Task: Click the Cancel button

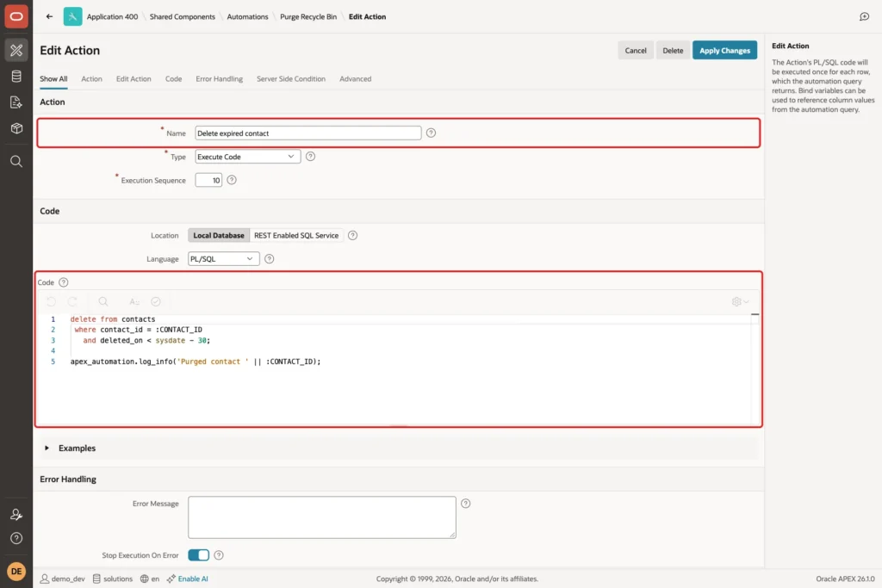Action: pyautogui.click(x=636, y=50)
